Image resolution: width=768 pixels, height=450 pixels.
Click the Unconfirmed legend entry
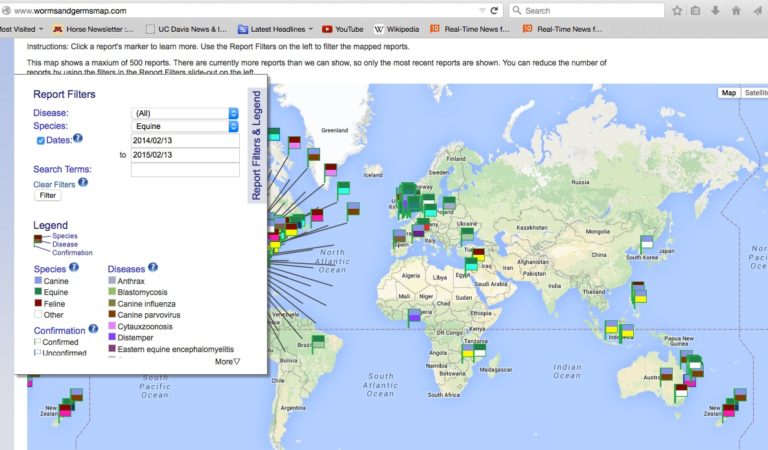pyautogui.click(x=60, y=353)
